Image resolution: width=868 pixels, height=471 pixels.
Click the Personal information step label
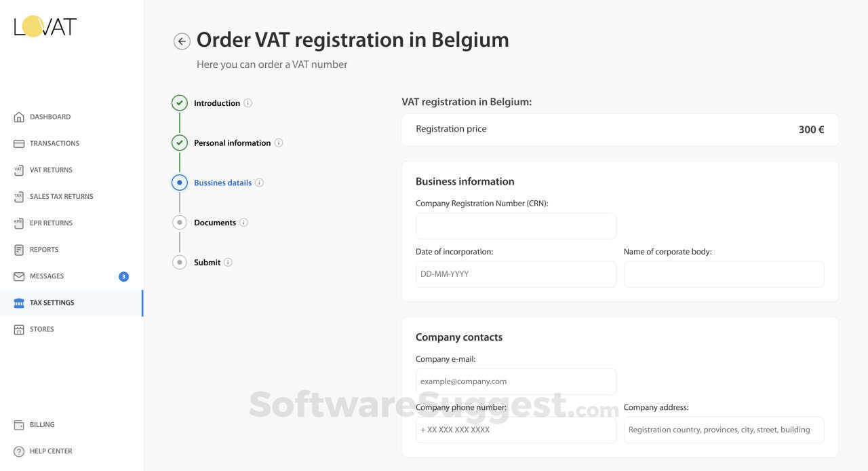[x=232, y=143]
